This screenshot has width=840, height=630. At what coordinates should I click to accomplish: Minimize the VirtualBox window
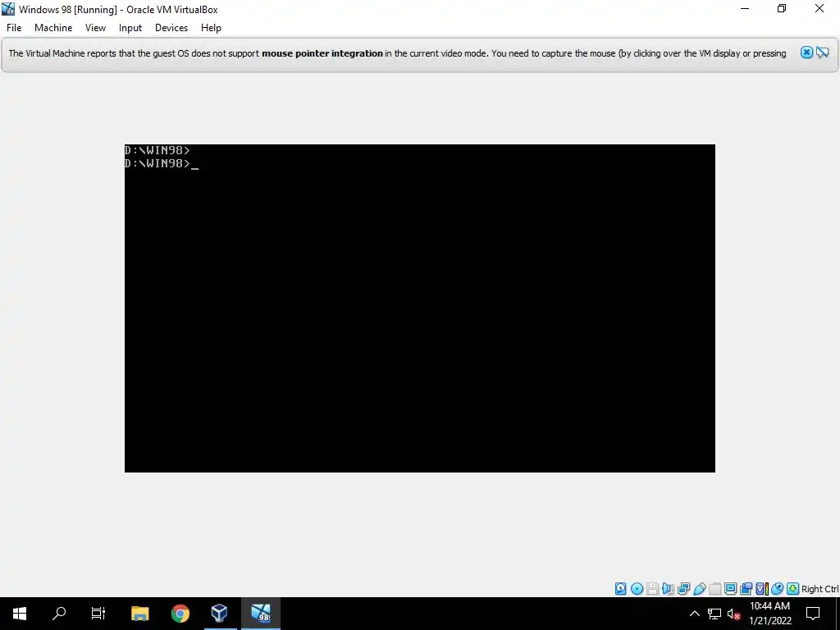tap(745, 8)
